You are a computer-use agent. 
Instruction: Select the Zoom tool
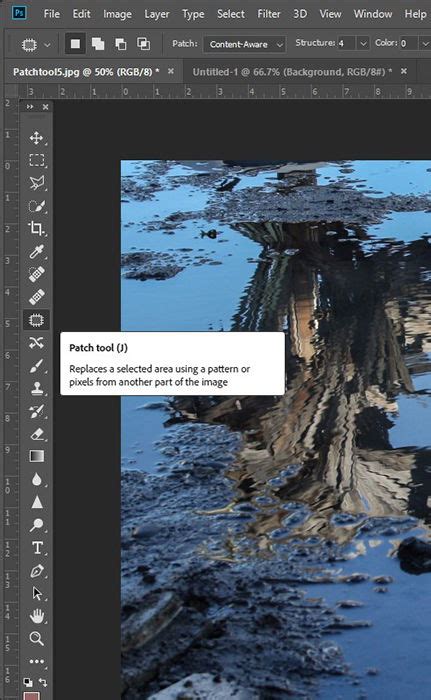tap(37, 639)
